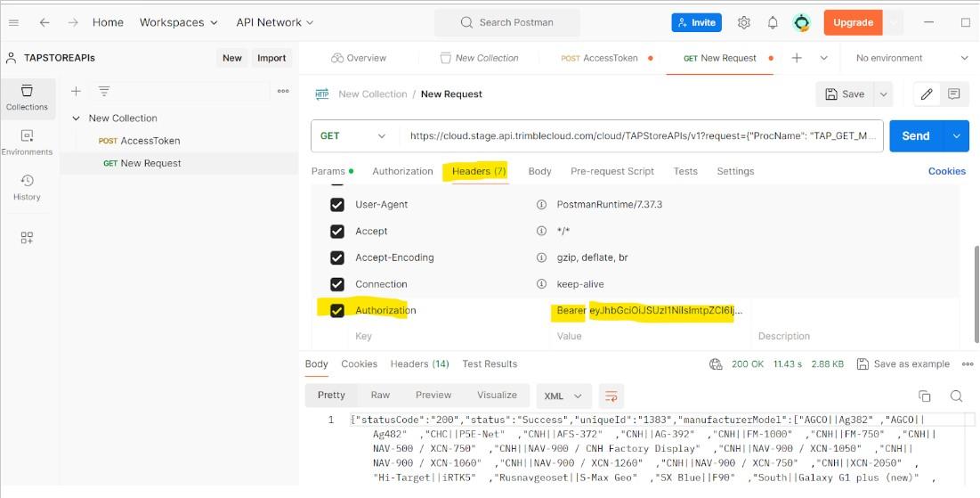Show Accept header info icon

click(542, 231)
